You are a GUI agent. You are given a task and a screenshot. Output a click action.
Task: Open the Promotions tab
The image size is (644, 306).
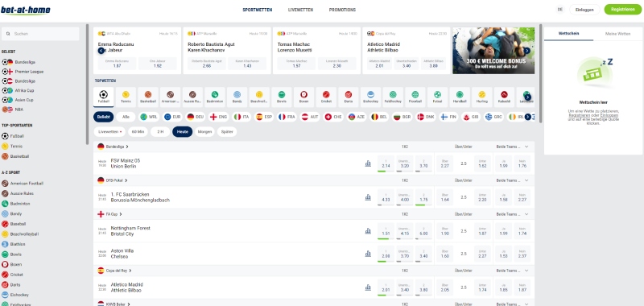click(343, 10)
